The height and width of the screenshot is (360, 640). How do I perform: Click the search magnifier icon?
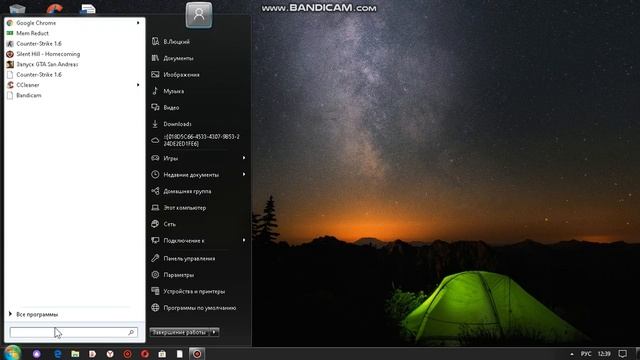[x=131, y=332]
